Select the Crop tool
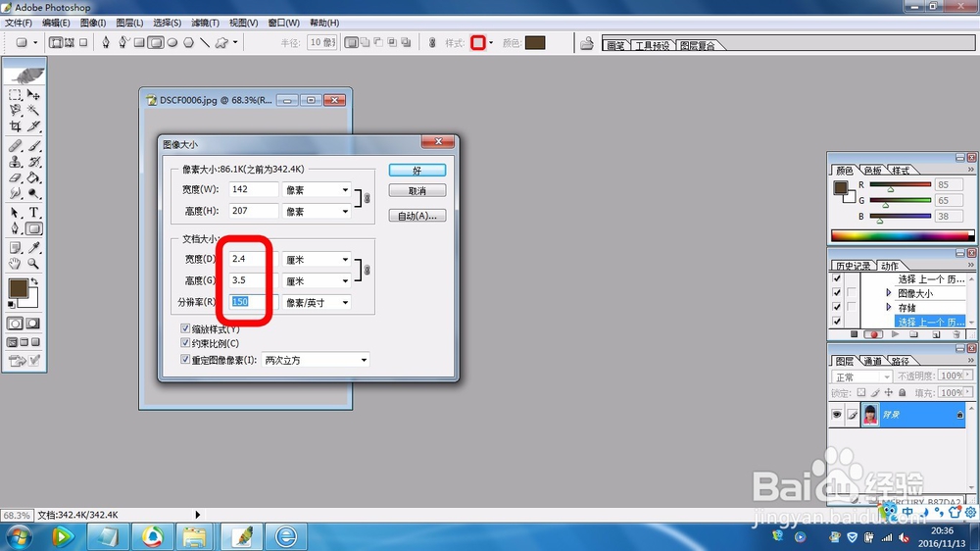The height and width of the screenshot is (551, 980). coord(15,126)
